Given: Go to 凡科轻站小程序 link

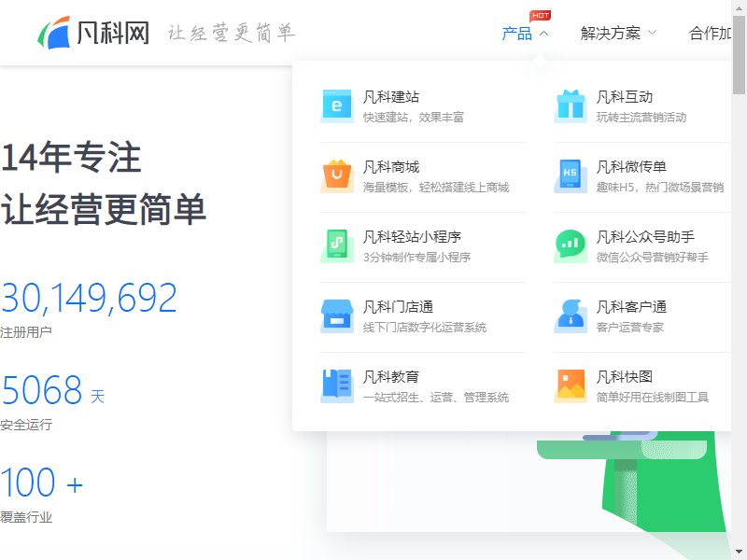Looking at the screenshot, I should tap(412, 237).
